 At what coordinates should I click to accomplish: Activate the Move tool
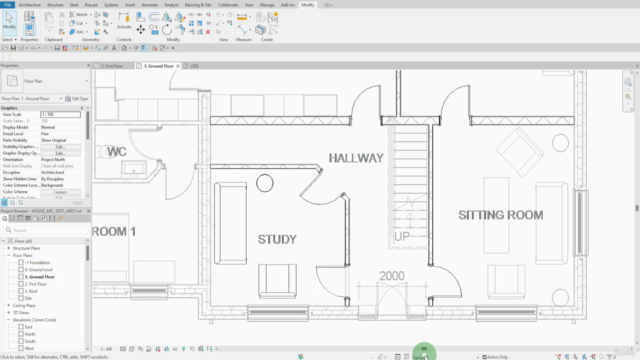pyautogui.click(x=140, y=29)
